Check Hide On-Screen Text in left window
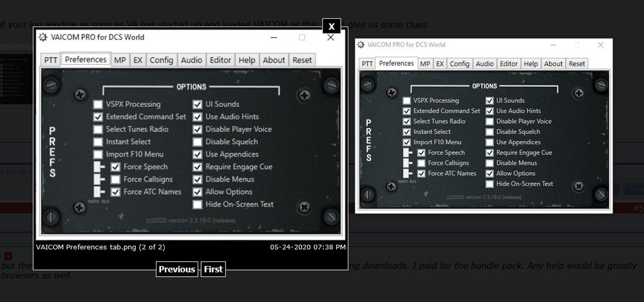The image size is (644, 302). coord(198,204)
